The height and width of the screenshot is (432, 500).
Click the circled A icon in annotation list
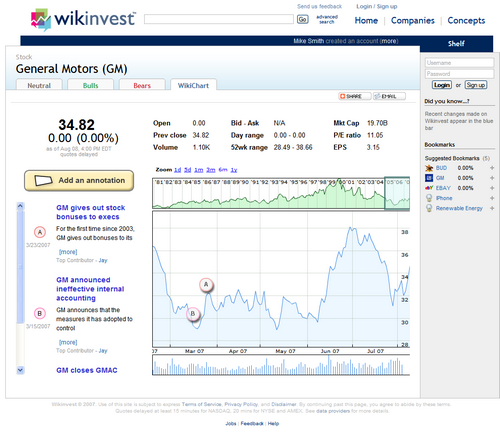point(40,232)
